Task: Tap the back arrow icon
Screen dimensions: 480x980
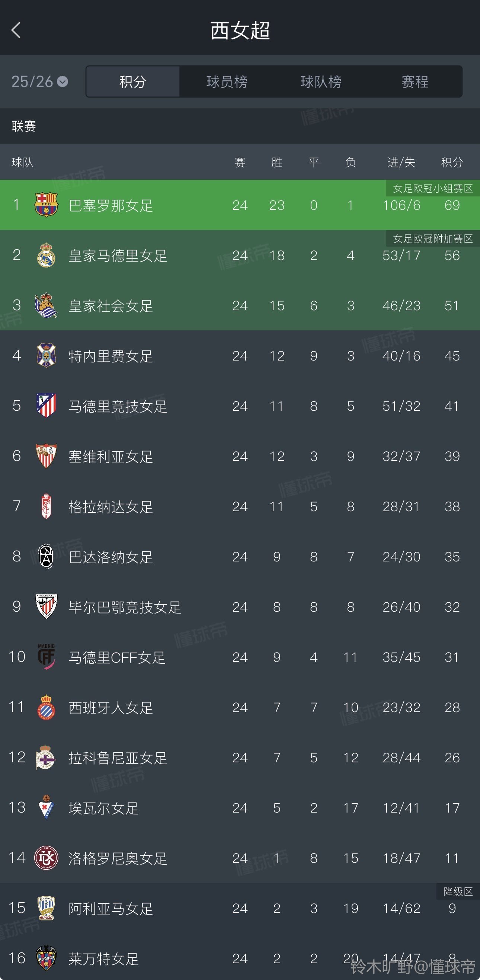Action: (16, 30)
